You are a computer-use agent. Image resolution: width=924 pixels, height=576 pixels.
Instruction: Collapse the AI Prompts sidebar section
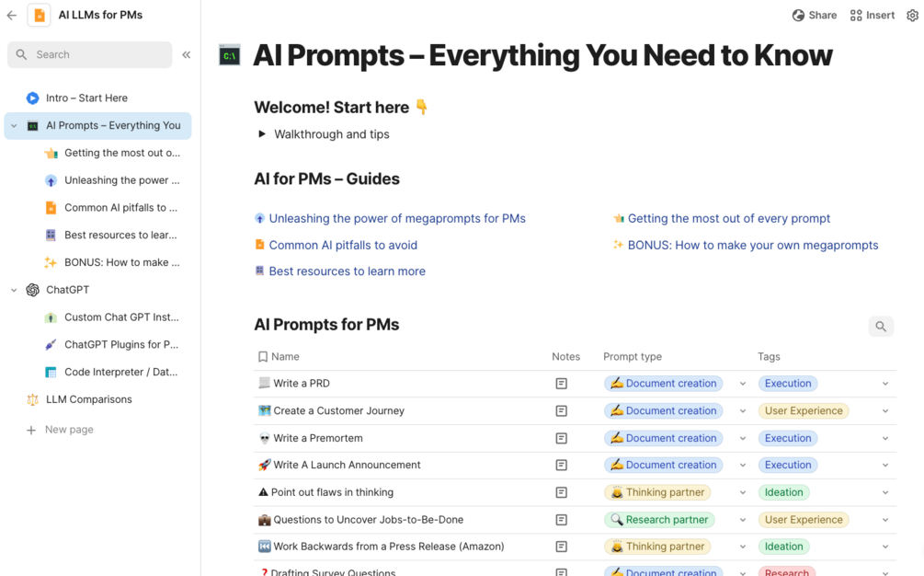pyautogui.click(x=14, y=126)
